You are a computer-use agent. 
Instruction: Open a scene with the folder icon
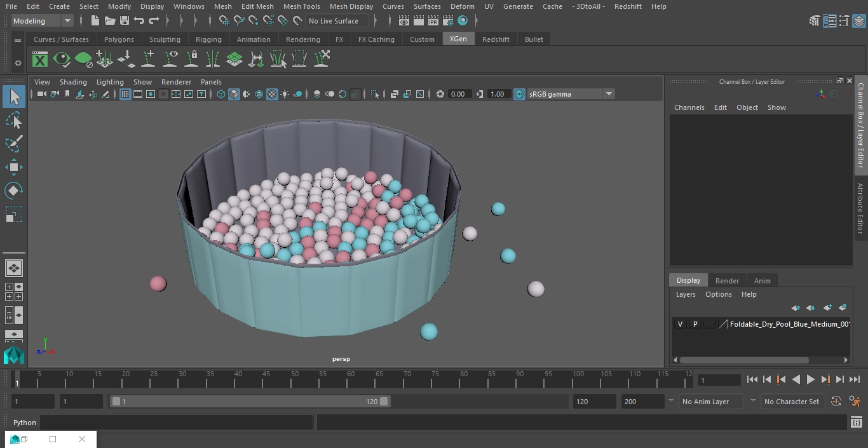click(109, 21)
